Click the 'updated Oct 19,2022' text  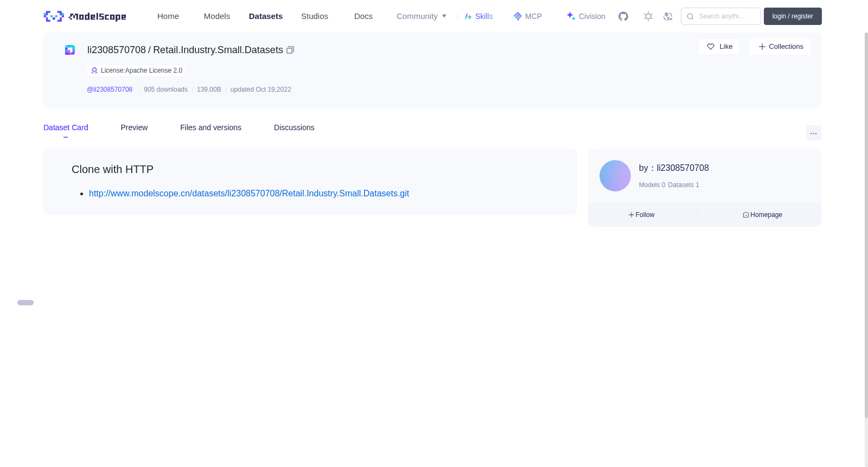261,89
